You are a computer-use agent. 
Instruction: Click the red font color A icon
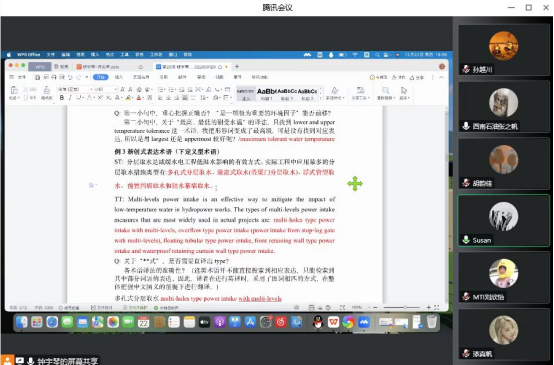tap(139, 98)
